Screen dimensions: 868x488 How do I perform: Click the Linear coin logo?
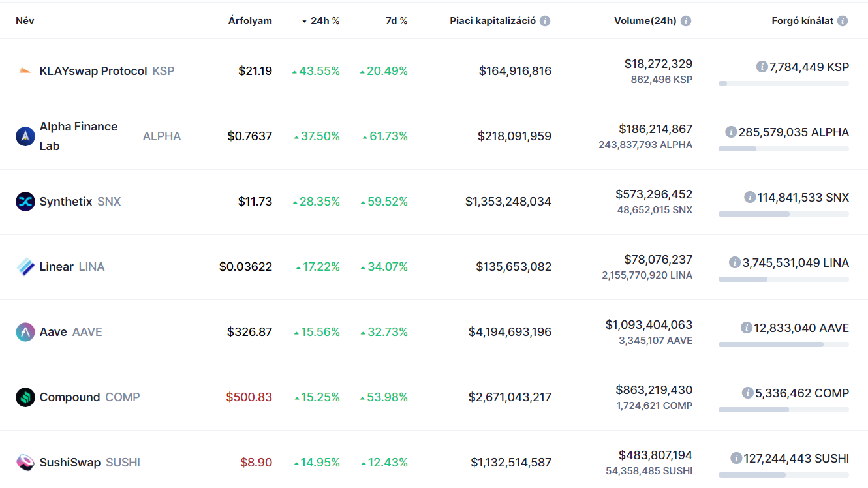tap(25, 267)
